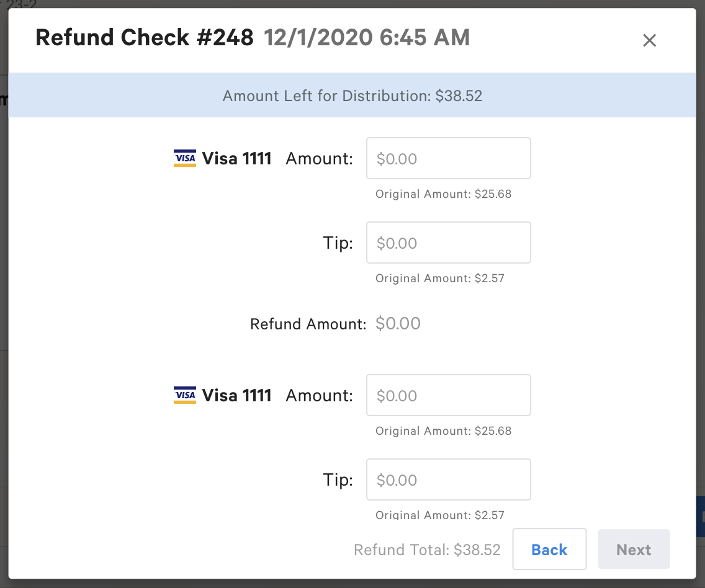Click the second card's Amount field
The width and height of the screenshot is (705, 588).
448,395
